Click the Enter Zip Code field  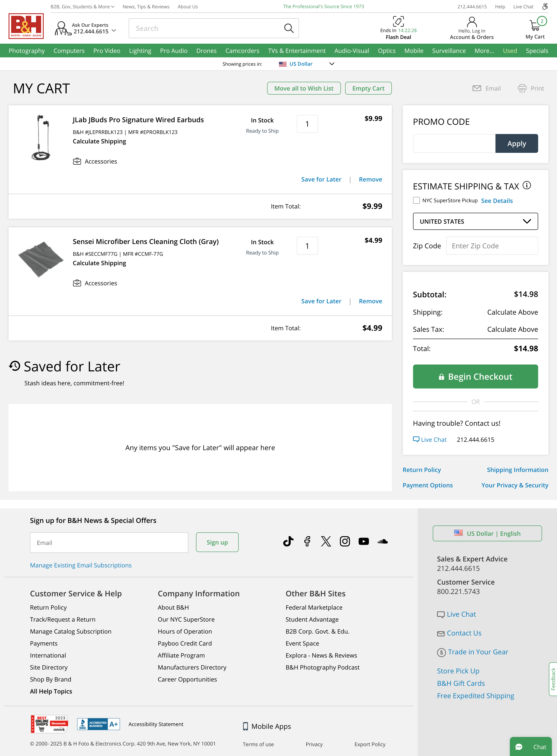[492, 246]
